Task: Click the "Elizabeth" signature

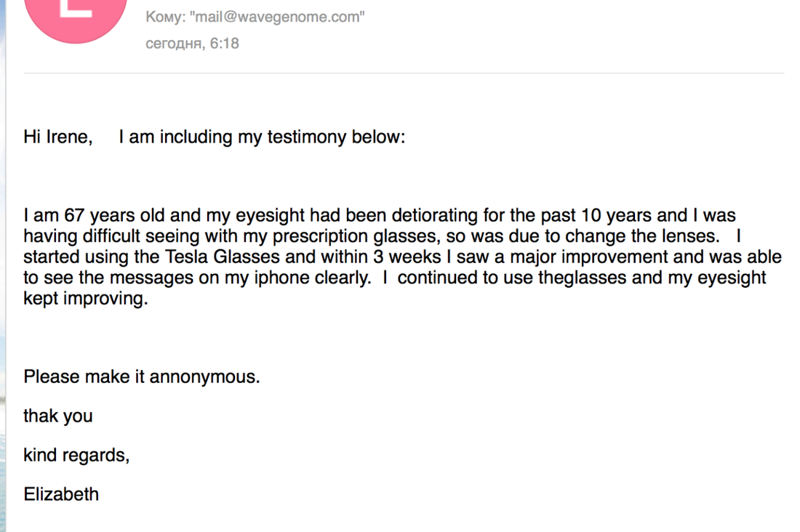Action: point(61,493)
